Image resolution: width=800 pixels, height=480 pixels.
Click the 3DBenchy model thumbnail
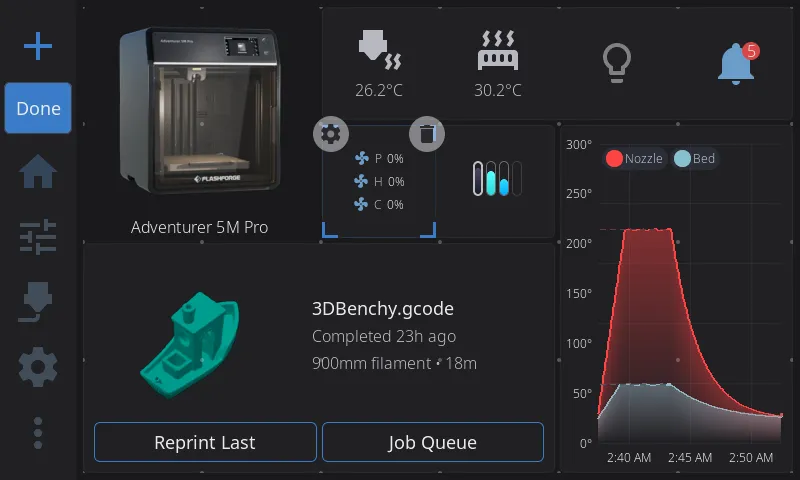pyautogui.click(x=190, y=345)
